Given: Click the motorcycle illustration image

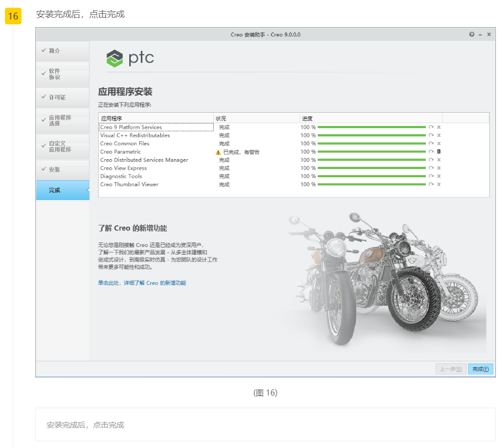Looking at the screenshot, I should click(x=383, y=278).
